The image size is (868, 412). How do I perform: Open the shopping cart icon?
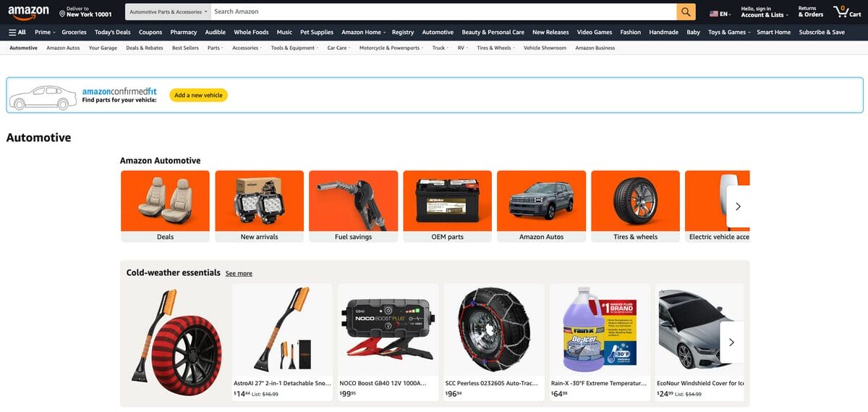(x=847, y=12)
